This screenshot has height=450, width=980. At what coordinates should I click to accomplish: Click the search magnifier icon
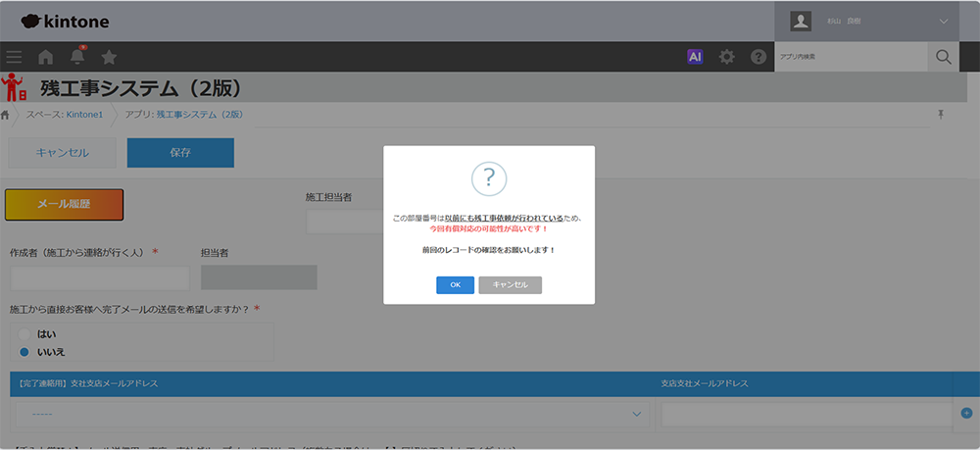point(943,57)
